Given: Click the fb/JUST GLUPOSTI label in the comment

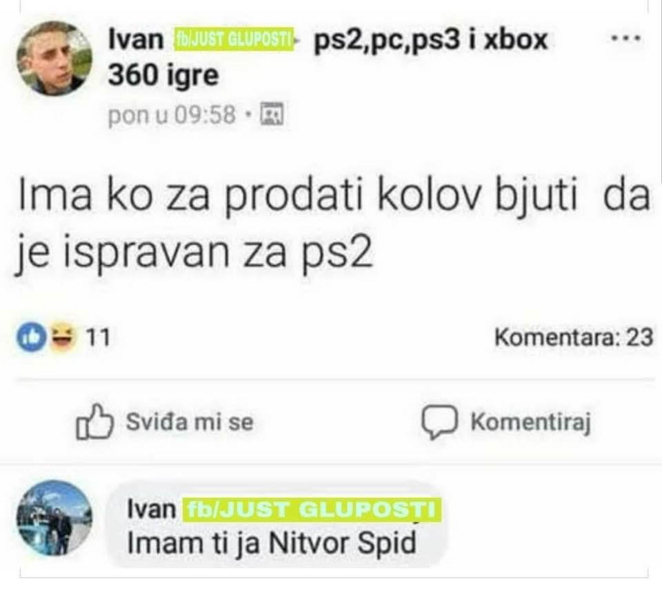Looking at the screenshot, I should click(312, 510).
